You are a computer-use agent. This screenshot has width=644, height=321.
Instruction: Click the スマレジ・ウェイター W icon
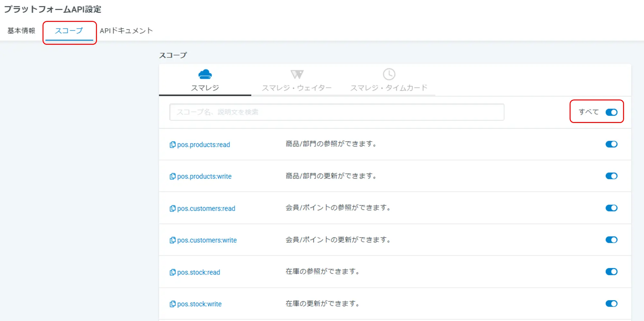(x=297, y=74)
